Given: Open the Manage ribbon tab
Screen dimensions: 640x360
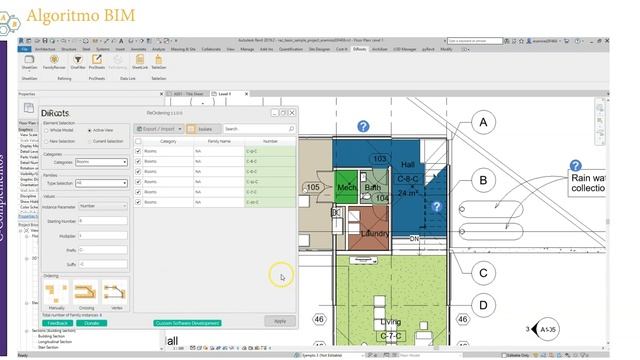Looking at the screenshot, I should pos(247,49).
